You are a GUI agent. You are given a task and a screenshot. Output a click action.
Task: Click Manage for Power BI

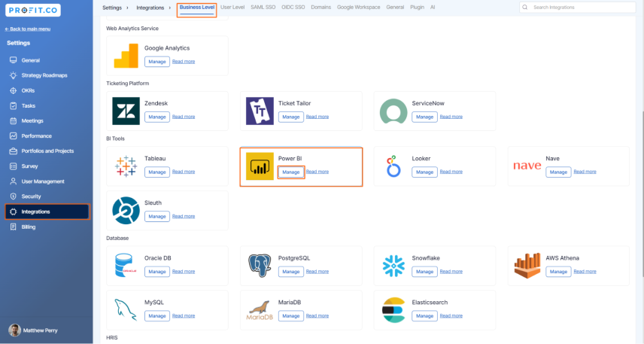291,172
